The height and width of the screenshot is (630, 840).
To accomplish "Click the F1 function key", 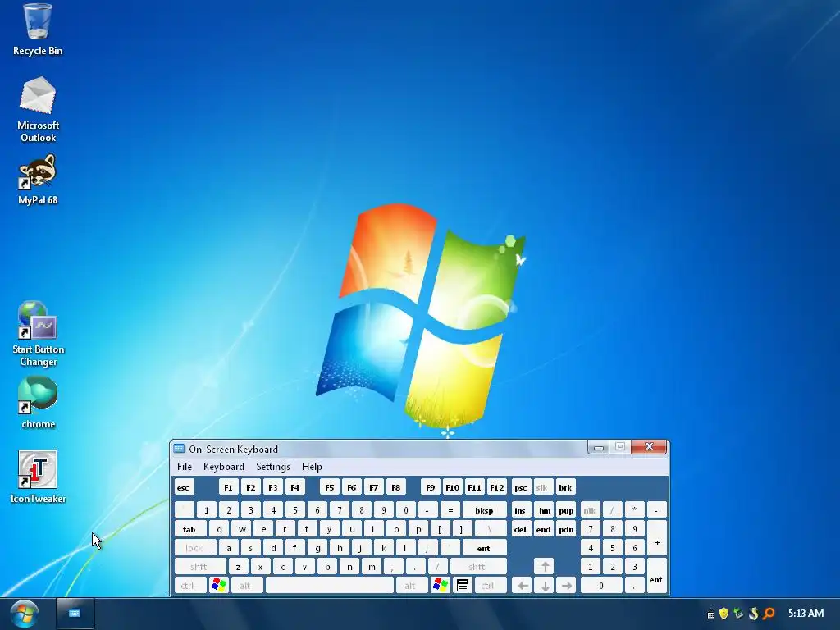I will point(229,487).
